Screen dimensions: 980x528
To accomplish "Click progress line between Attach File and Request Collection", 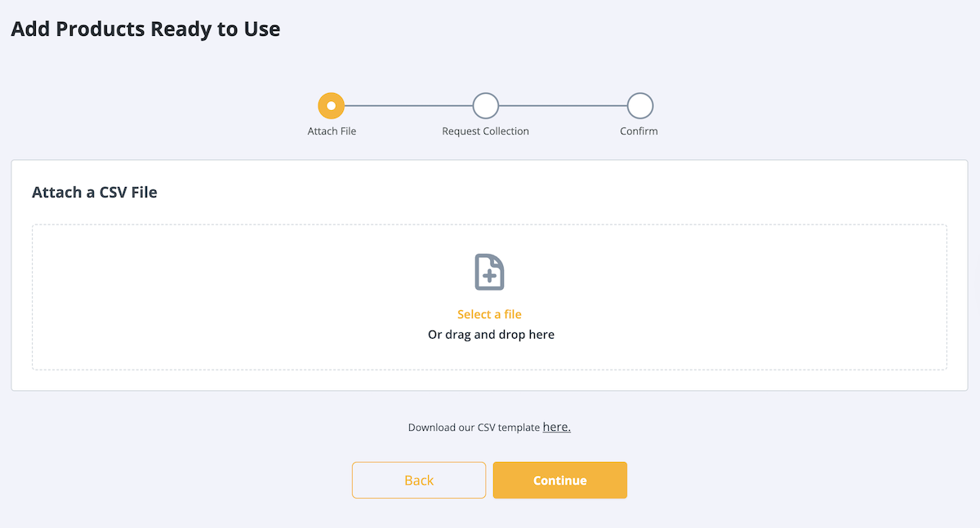I will (408, 106).
